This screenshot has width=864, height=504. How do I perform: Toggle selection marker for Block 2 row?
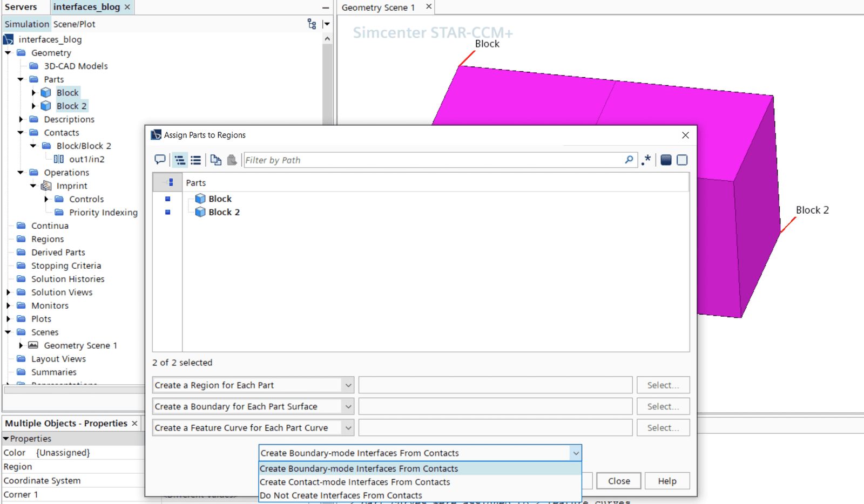coord(167,212)
